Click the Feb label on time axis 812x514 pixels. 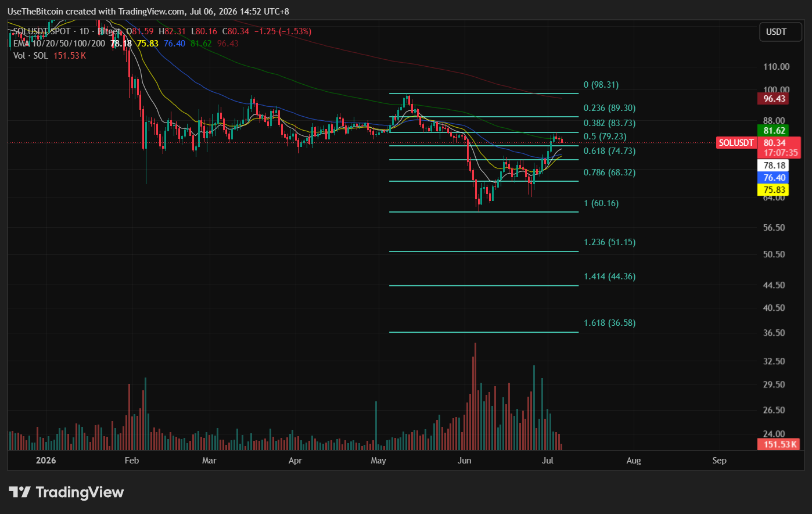point(132,461)
